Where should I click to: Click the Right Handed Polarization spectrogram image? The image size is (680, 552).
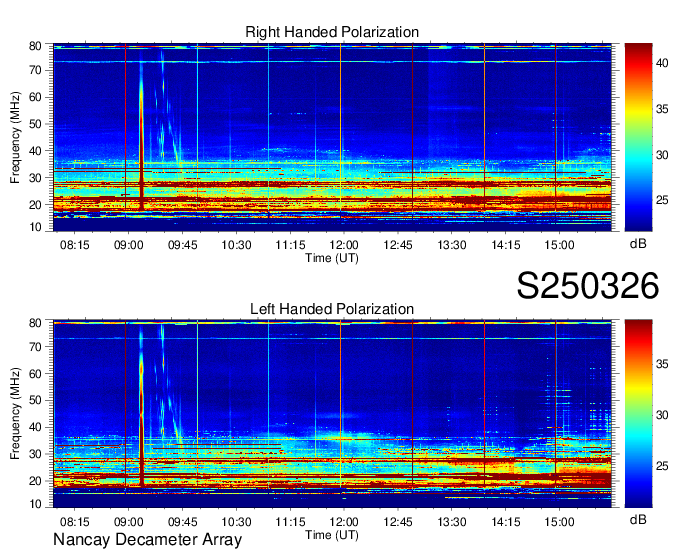[332, 137]
